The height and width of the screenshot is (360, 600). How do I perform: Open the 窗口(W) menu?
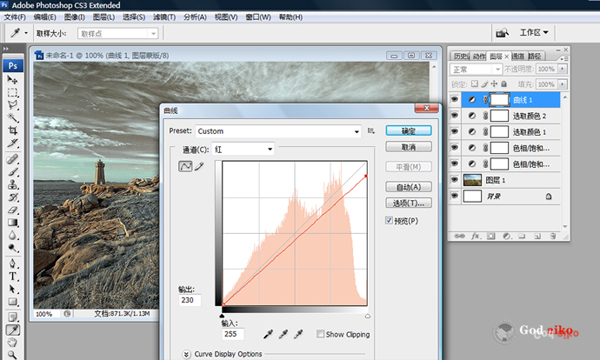tap(258, 17)
